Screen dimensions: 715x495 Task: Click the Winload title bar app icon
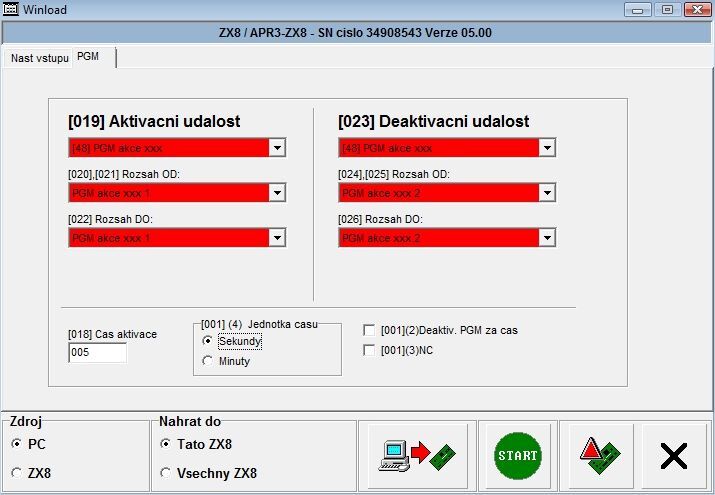pyautogui.click(x=12, y=9)
